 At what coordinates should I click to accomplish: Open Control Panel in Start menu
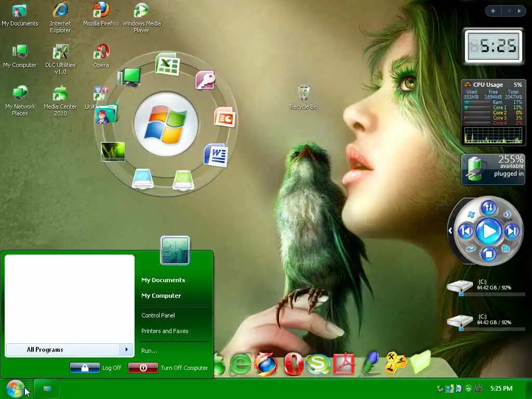158,315
